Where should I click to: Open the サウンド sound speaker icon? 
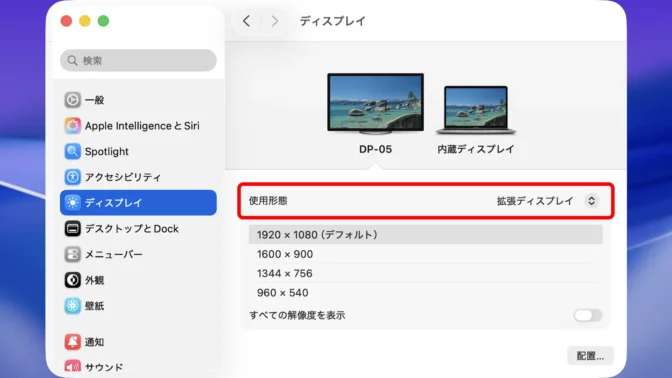click(72, 367)
